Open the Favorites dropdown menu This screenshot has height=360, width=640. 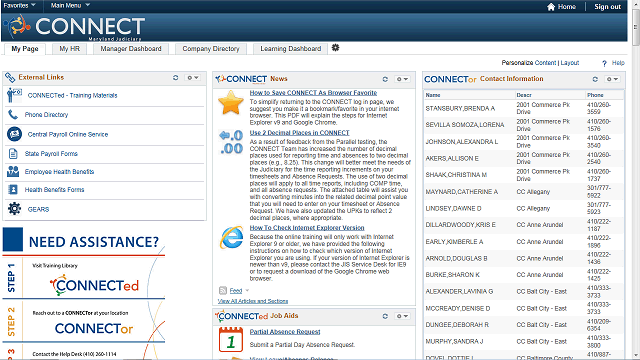tap(19, 5)
